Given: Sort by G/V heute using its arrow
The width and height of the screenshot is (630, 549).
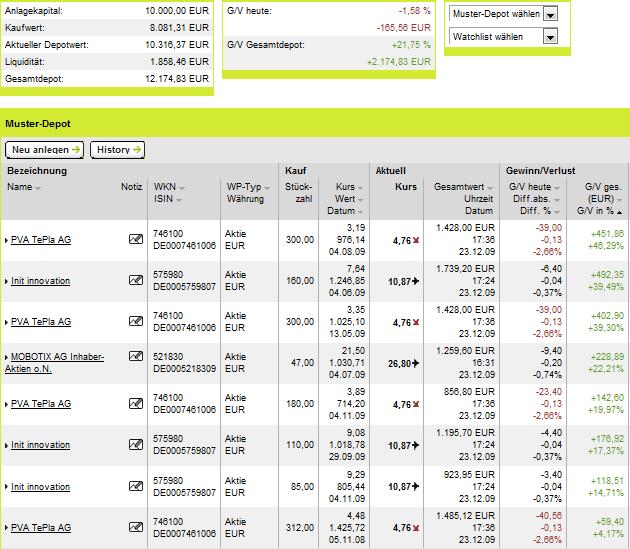Looking at the screenshot, I should point(557,188).
